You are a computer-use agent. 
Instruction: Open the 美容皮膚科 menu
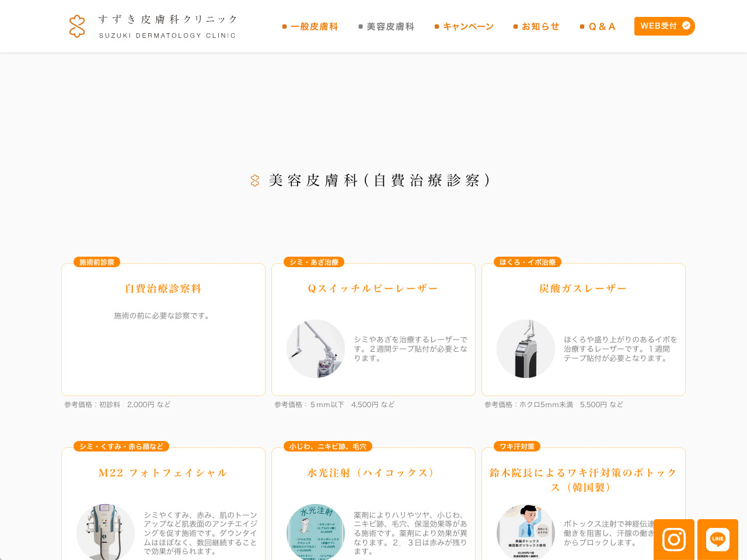coord(386,27)
